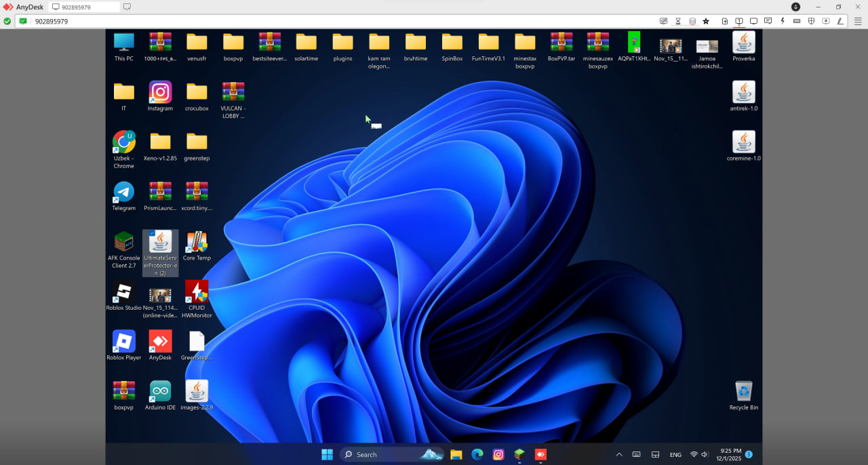Viewport: 868px width, 465px height.
Task: Open the AnyDesk hamburger main menu
Action: point(859,21)
